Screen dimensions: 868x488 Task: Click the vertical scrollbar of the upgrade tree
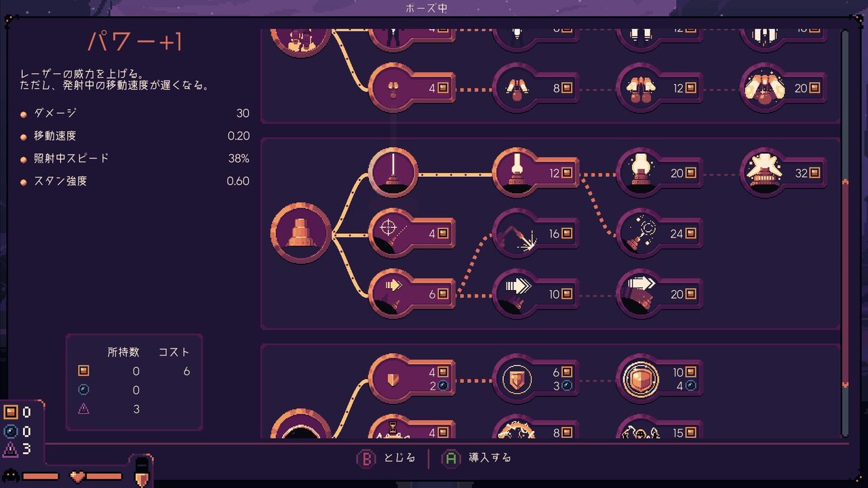[845, 234]
